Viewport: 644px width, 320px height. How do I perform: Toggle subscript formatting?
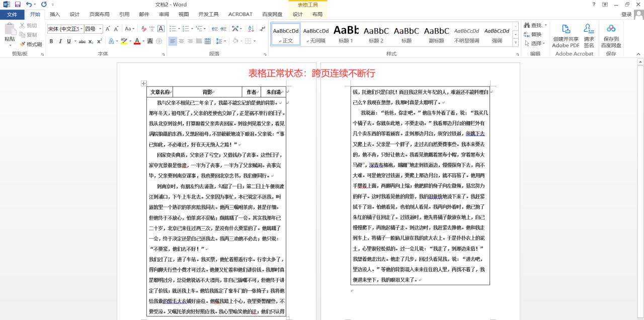[x=91, y=41]
